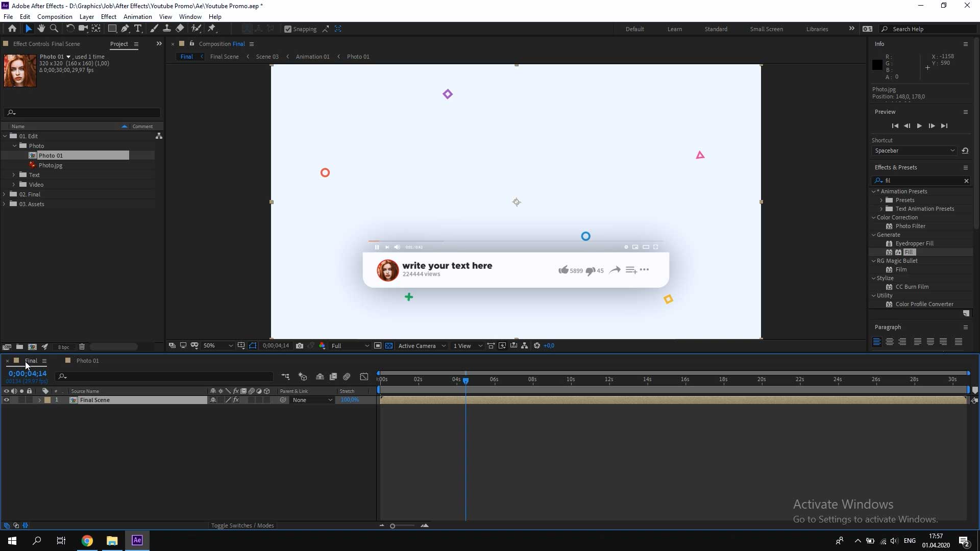Switch to the Project panel tab

tap(119, 44)
